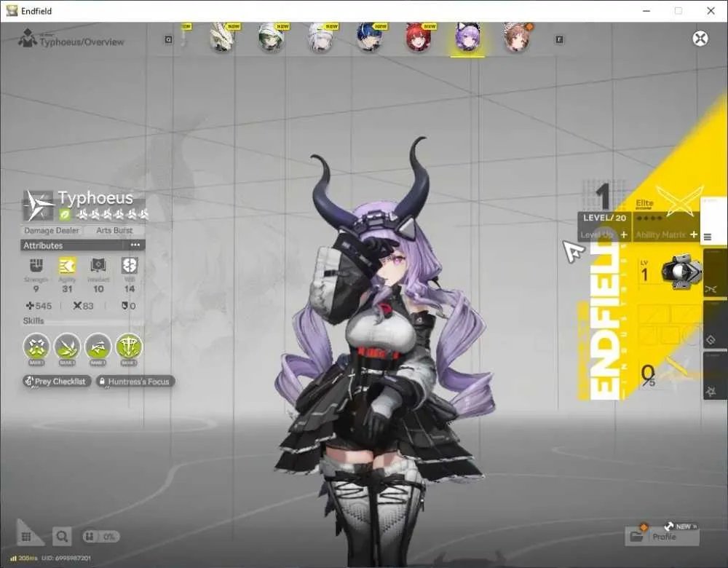Open the Typhoeus/Overview breadcrumb icon
Viewport: 728px width, 568px height.
pyautogui.click(x=28, y=38)
